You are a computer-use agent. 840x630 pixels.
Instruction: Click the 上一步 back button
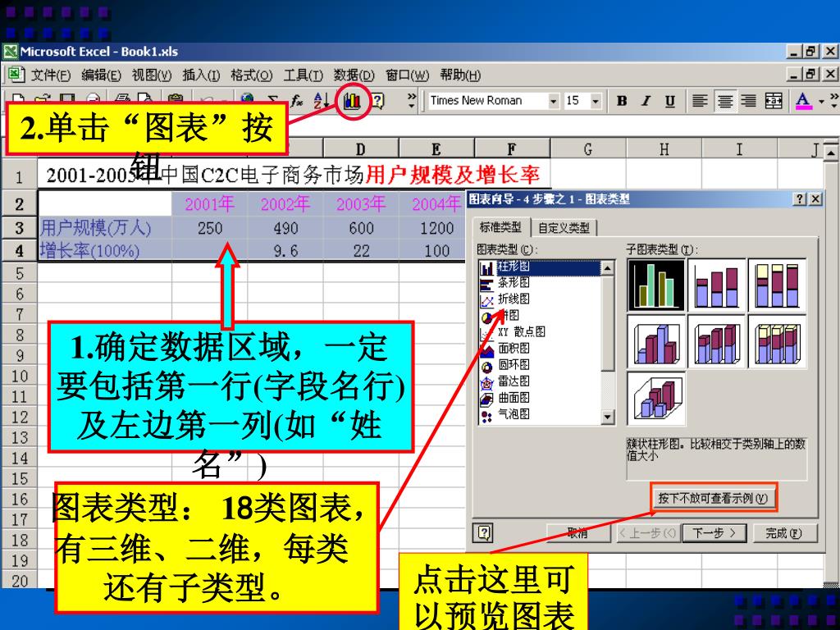tap(648, 533)
